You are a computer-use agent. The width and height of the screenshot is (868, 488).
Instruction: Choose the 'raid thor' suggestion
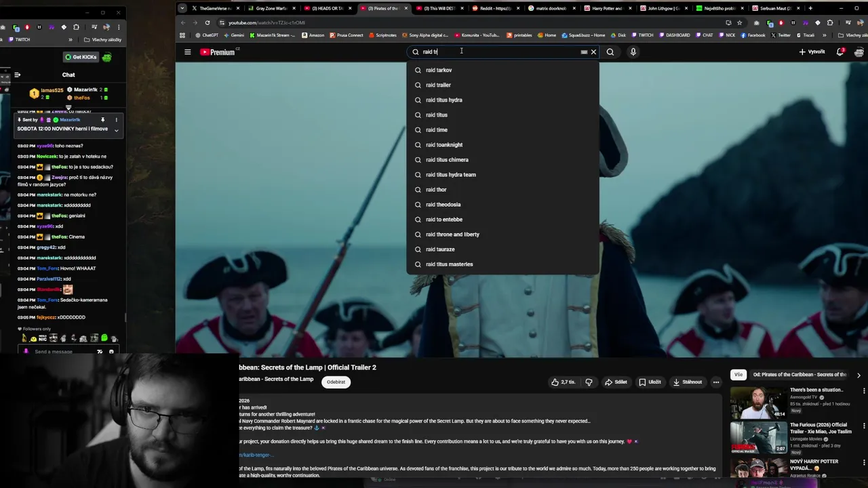502,189
